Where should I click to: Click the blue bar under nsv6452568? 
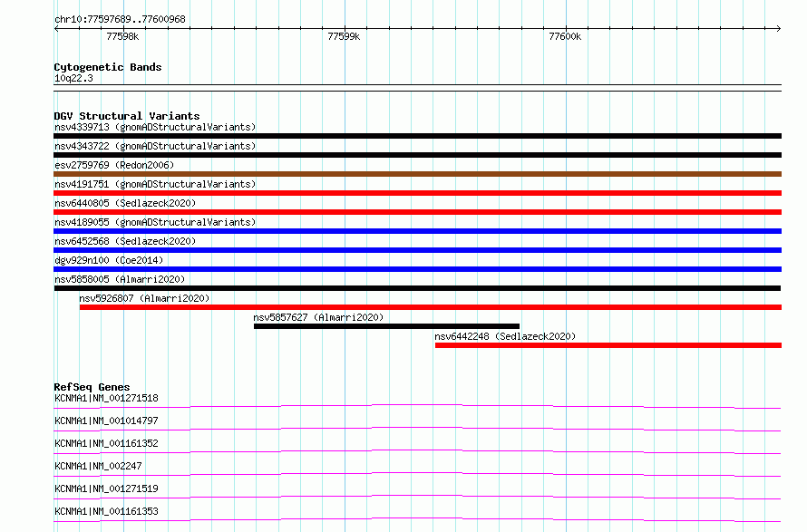click(417, 250)
